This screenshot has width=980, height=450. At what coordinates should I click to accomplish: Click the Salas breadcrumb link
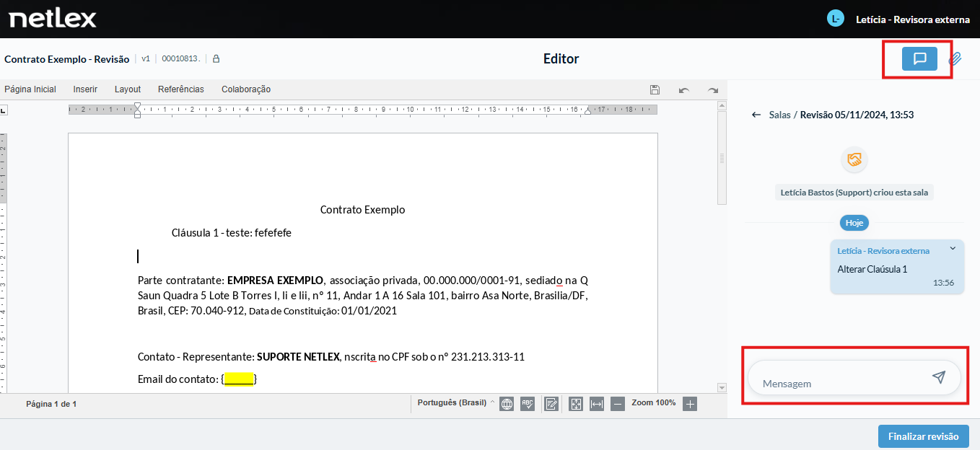[780, 115]
